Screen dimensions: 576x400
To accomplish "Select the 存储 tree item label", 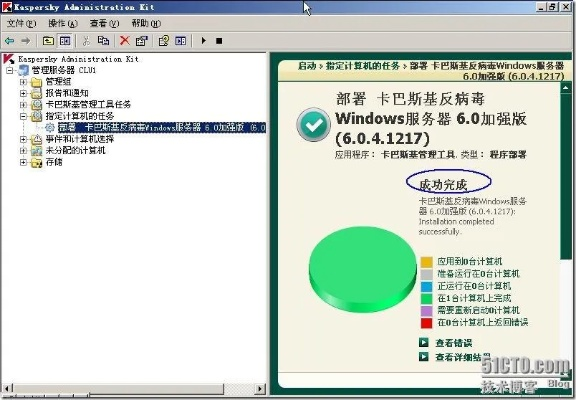I will 54,162.
